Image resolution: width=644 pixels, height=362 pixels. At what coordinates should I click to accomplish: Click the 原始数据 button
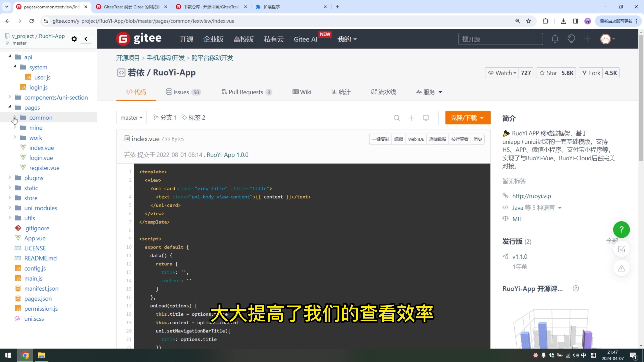[438, 139]
